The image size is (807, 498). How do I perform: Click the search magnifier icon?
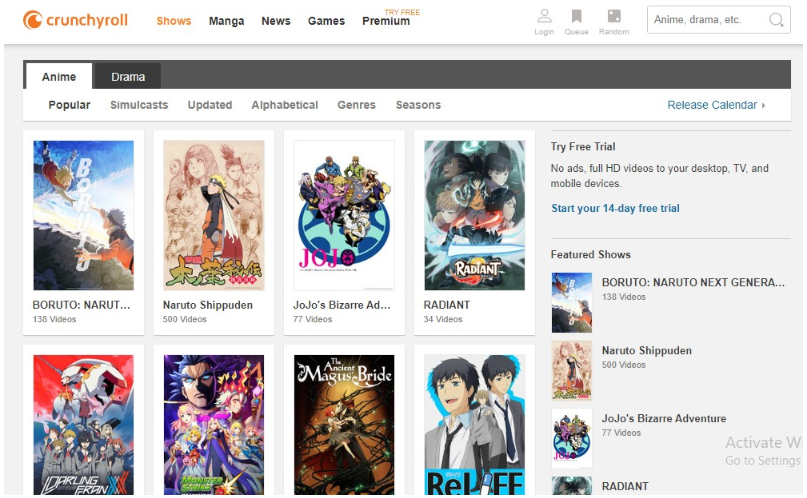(776, 20)
